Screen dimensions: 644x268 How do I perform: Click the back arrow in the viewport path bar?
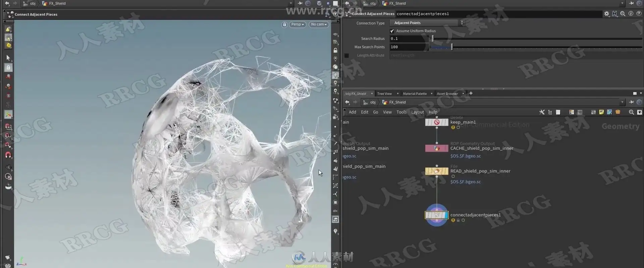(7, 3)
